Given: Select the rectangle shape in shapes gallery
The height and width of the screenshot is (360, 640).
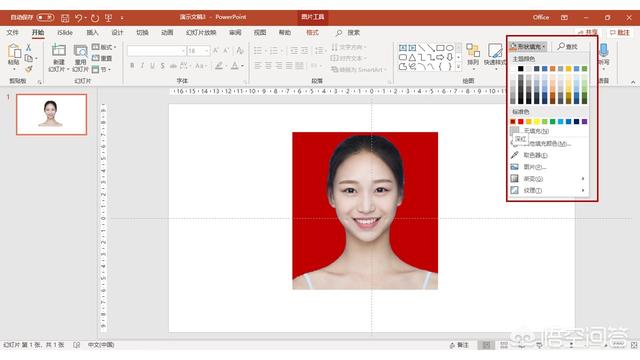Looking at the screenshot, I should 440,48.
